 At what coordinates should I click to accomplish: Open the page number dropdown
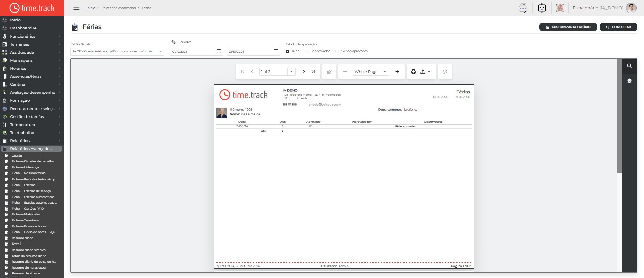[277, 72]
